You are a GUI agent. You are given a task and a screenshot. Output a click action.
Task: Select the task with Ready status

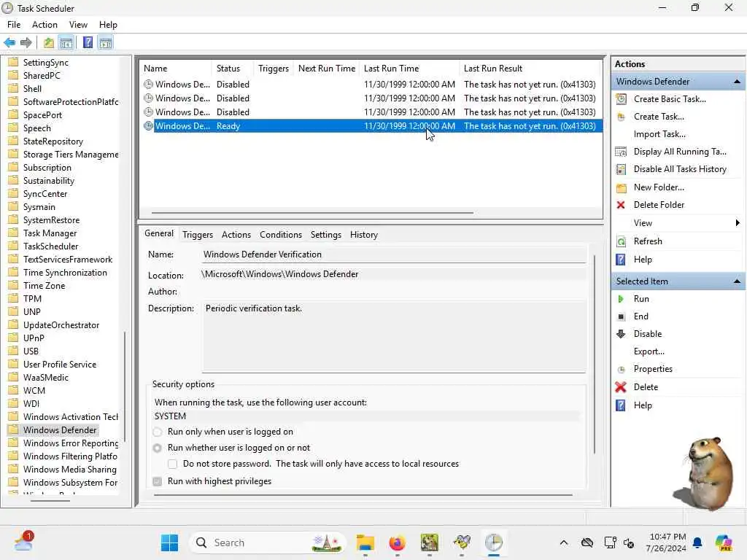(373, 126)
